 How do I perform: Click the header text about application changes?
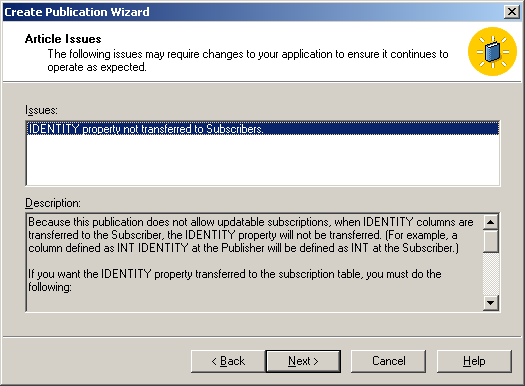pos(248,61)
